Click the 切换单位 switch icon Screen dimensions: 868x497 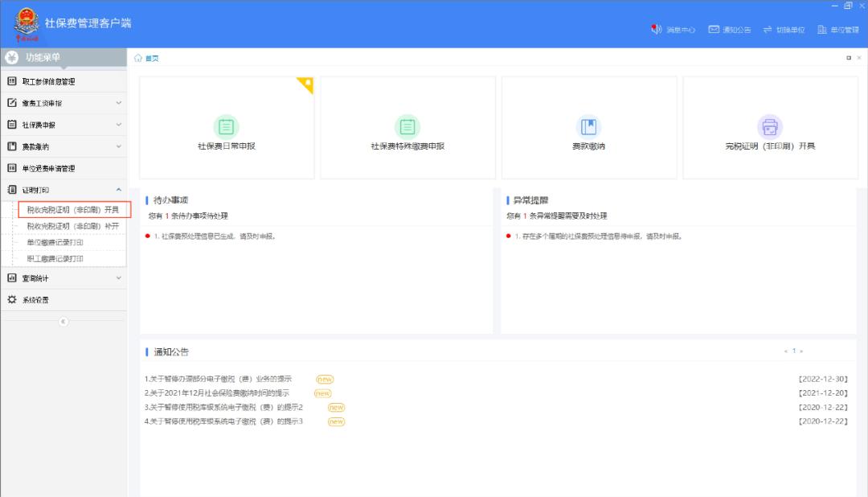point(768,30)
